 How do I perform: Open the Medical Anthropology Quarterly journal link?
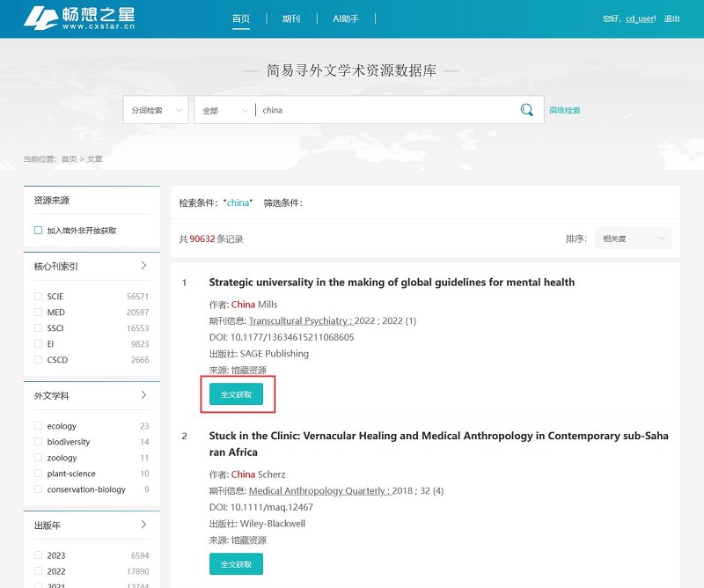pos(319,490)
